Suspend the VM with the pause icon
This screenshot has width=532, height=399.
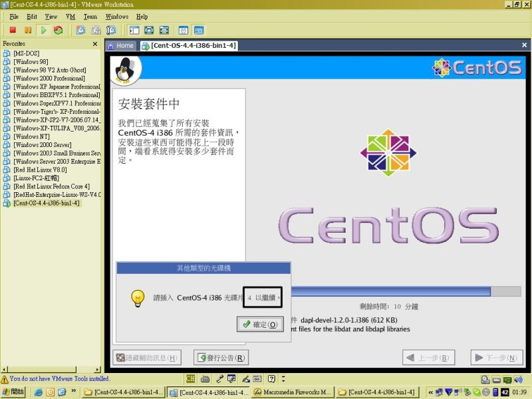click(28, 30)
